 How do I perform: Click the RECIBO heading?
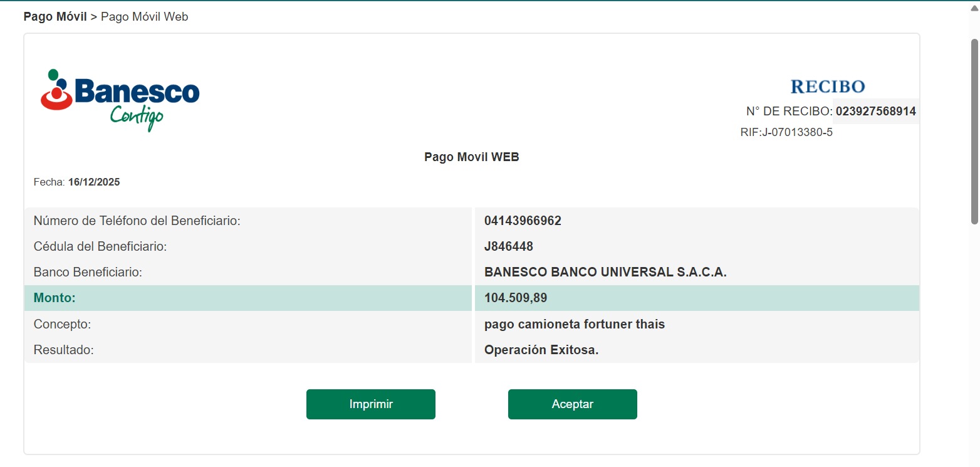coord(827,87)
